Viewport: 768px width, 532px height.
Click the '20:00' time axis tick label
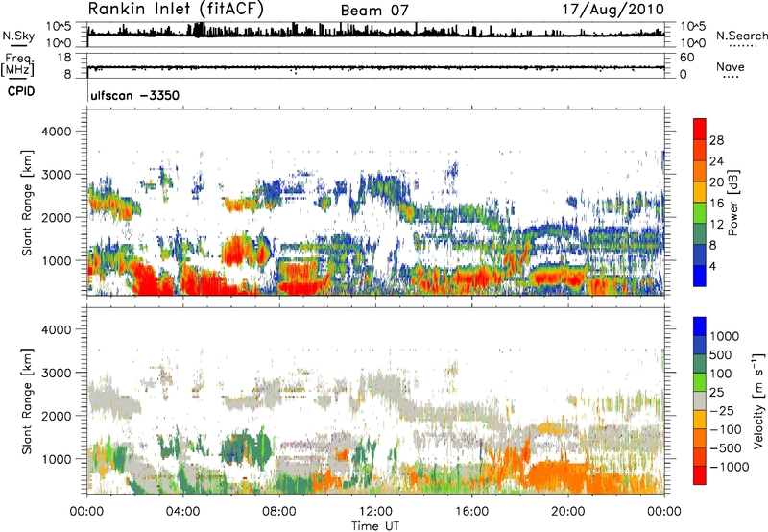tap(568, 512)
